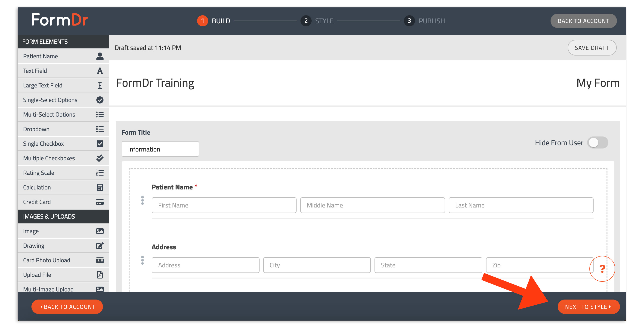The image size is (644, 328).
Task: Click the Middle Name input field
Action: click(372, 205)
